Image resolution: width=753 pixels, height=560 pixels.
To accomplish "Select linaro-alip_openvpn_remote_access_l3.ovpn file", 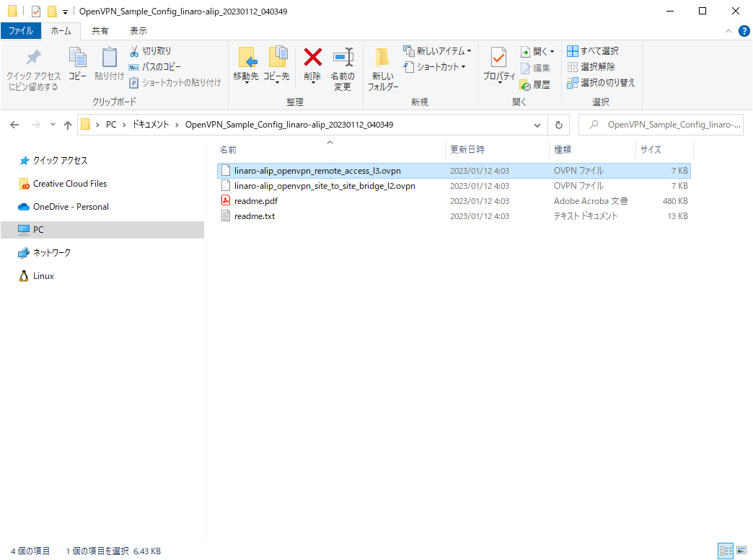I will point(454,171).
